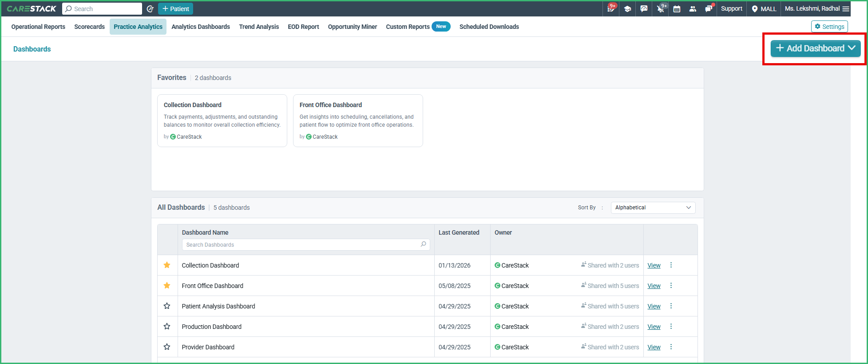Click the Owner column header

[x=503, y=232]
